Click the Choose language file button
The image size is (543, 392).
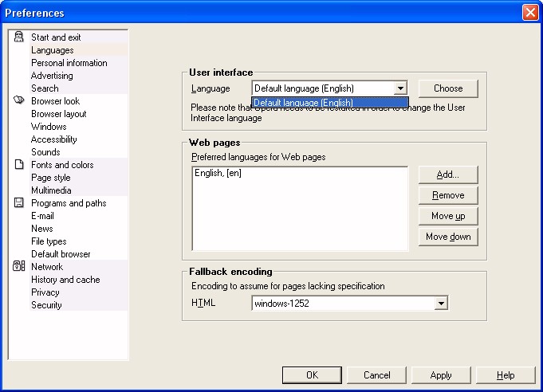tap(448, 88)
